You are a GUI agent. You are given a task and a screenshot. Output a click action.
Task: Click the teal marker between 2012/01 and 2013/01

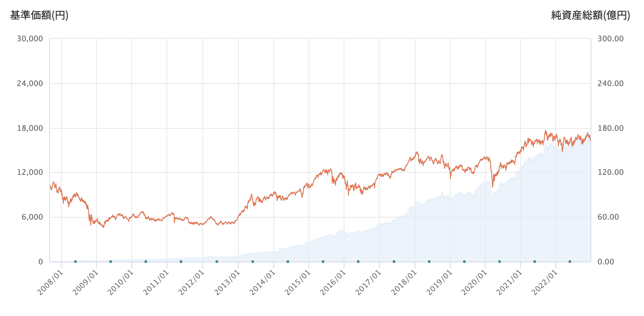click(x=217, y=262)
